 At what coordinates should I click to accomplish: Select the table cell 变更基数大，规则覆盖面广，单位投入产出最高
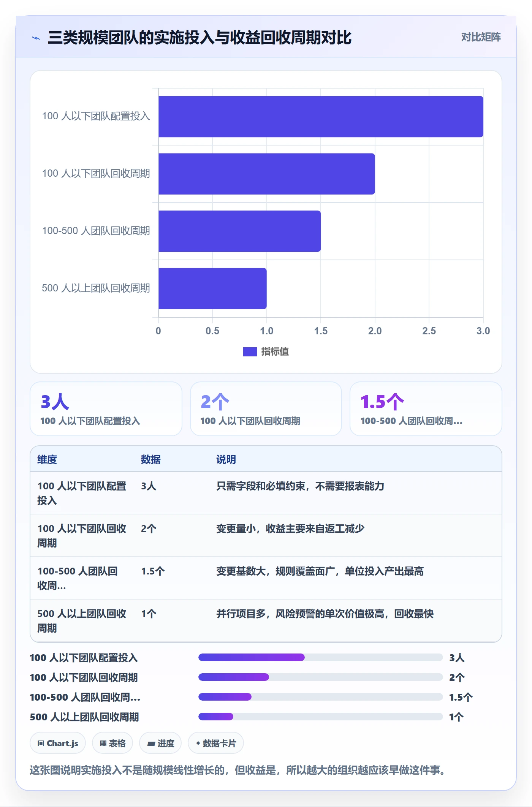pos(320,571)
